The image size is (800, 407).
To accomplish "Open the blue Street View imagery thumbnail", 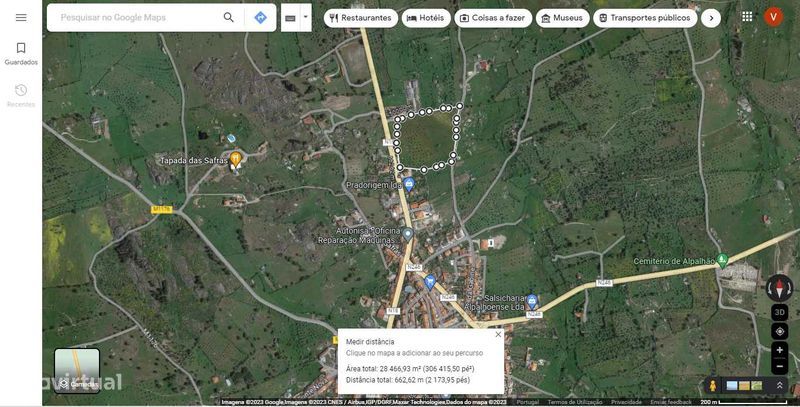I will click(732, 386).
